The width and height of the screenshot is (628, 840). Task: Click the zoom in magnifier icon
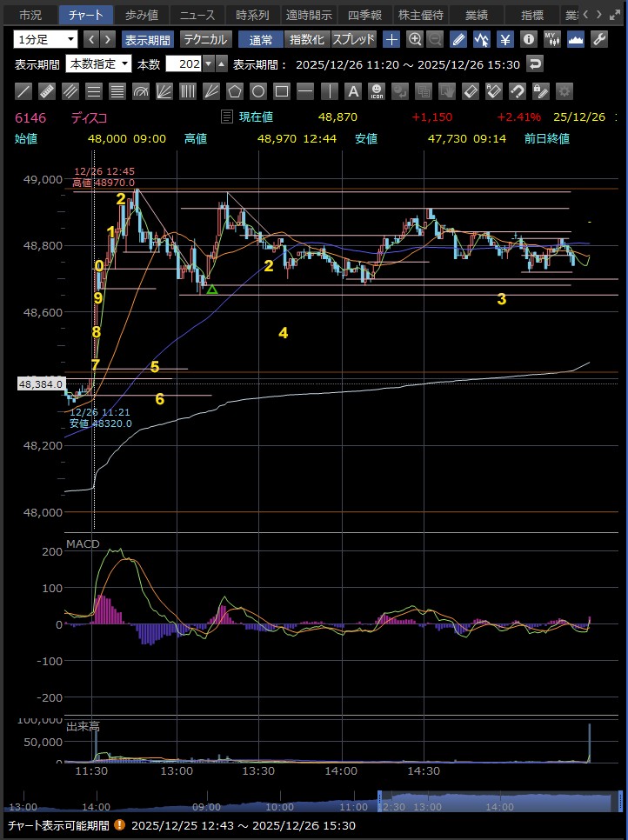point(415,39)
